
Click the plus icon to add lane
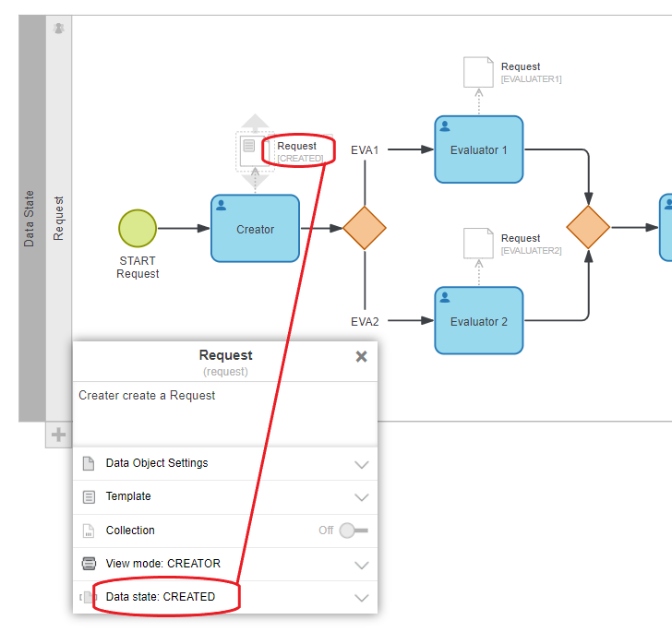[58, 435]
